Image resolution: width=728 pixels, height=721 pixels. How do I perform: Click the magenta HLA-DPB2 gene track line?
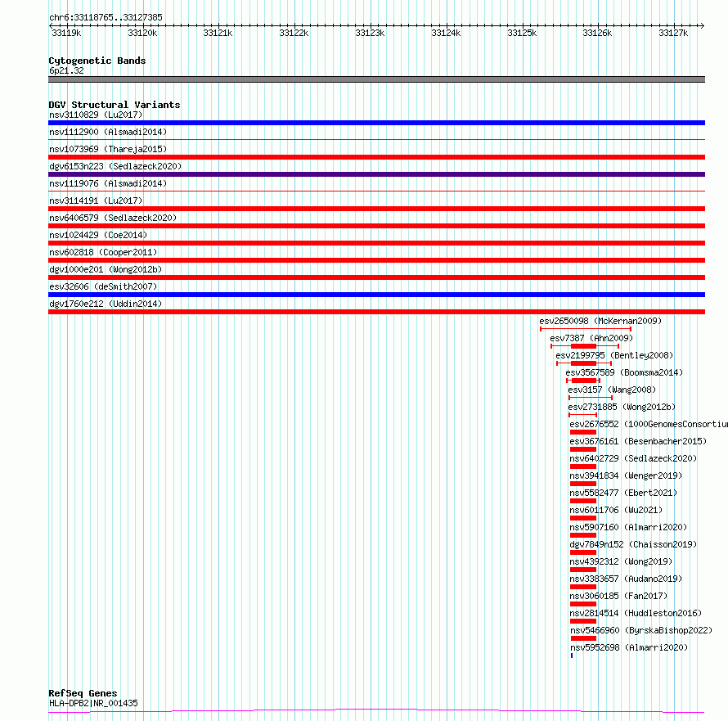tap(376, 711)
